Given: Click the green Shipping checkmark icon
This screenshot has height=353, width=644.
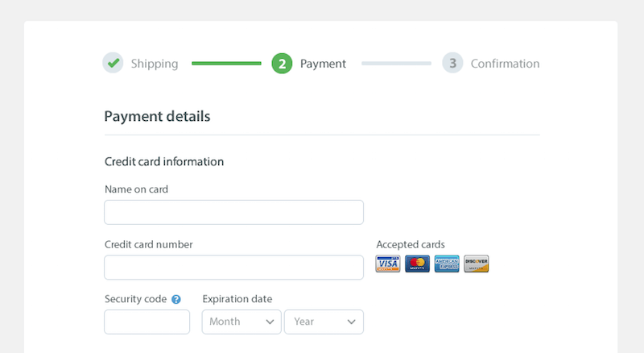Looking at the screenshot, I should point(113,63).
